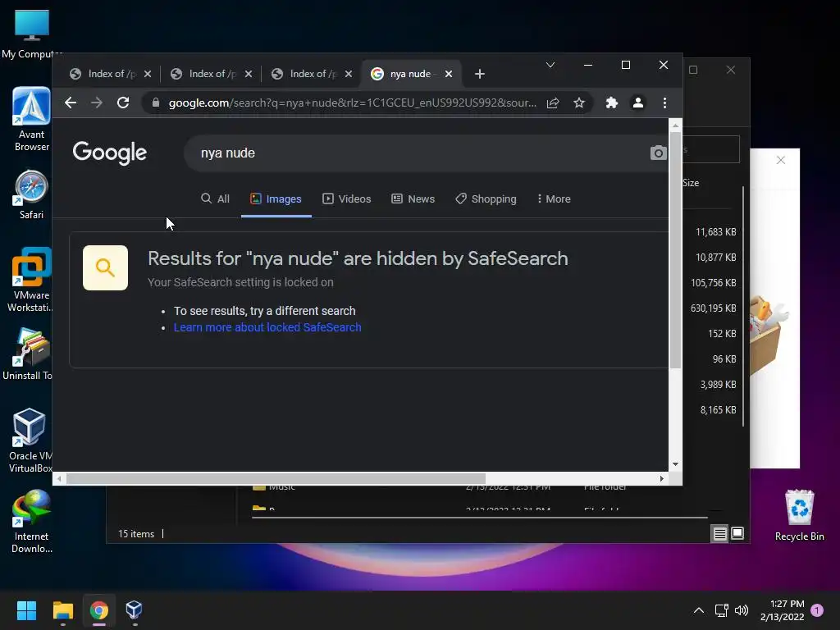The height and width of the screenshot is (630, 840).
Task: Click the File Explorer search box
Action: coord(711,149)
